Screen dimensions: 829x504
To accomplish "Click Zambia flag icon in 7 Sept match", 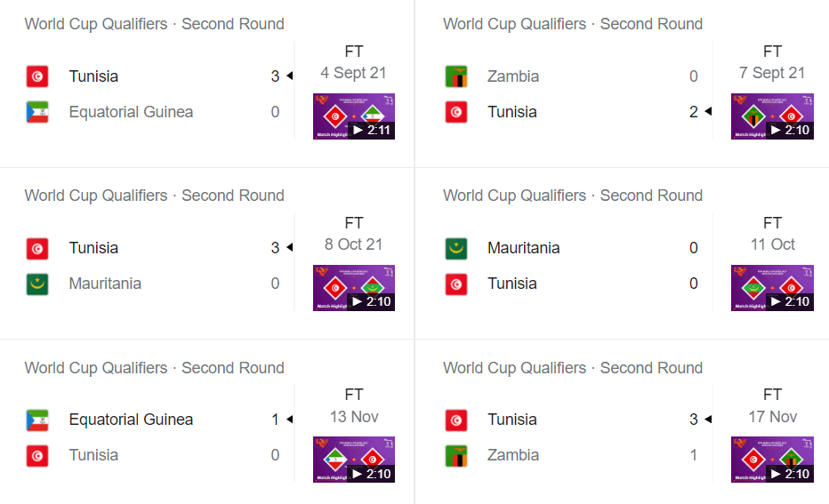I will pyautogui.click(x=456, y=76).
